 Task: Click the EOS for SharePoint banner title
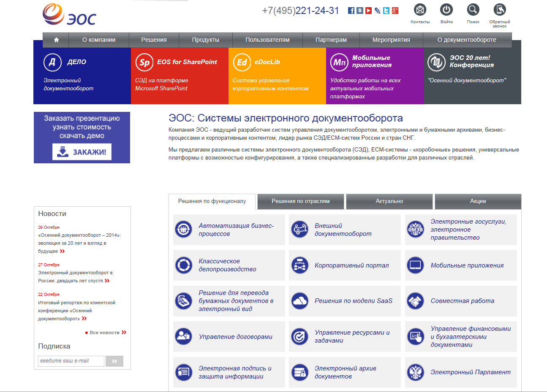[187, 62]
